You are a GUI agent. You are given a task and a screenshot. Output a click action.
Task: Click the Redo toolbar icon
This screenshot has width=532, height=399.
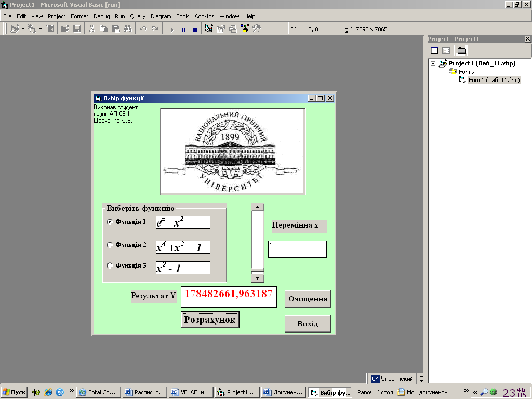pyautogui.click(x=155, y=29)
